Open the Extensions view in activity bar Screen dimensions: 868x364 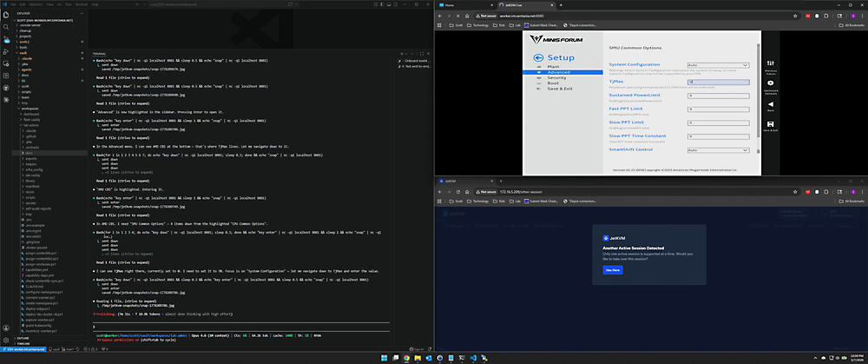(x=5, y=76)
